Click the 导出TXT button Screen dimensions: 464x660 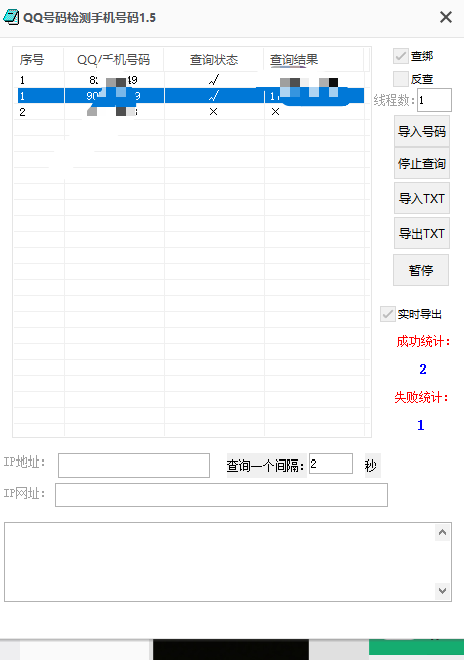coord(421,233)
